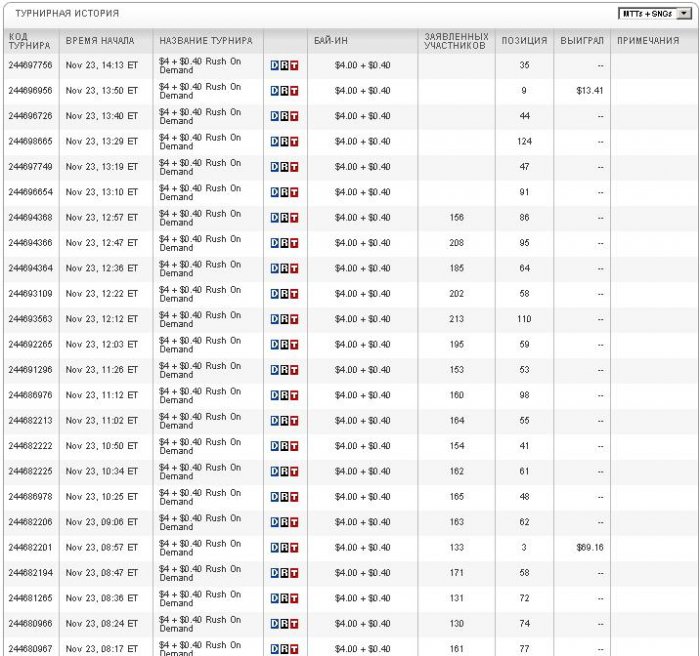
Task: Click the T icon in the 10:34 ET row
Action: click(294, 472)
